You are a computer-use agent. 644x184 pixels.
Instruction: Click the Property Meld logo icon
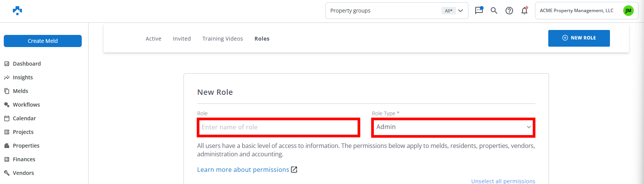pyautogui.click(x=17, y=11)
